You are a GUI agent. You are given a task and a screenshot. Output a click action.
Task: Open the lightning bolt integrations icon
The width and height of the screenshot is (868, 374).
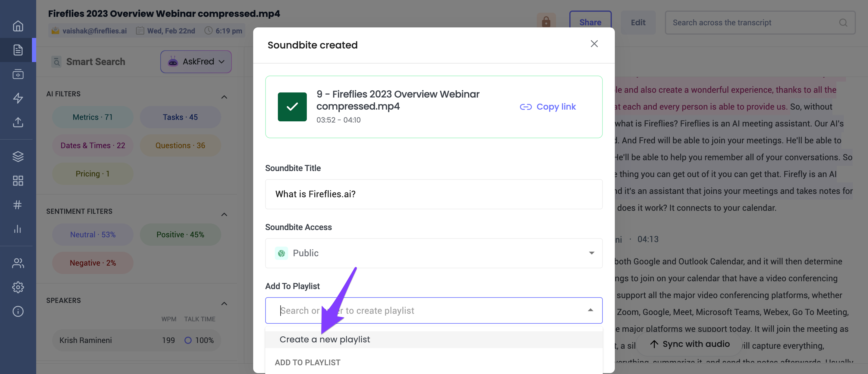click(18, 98)
